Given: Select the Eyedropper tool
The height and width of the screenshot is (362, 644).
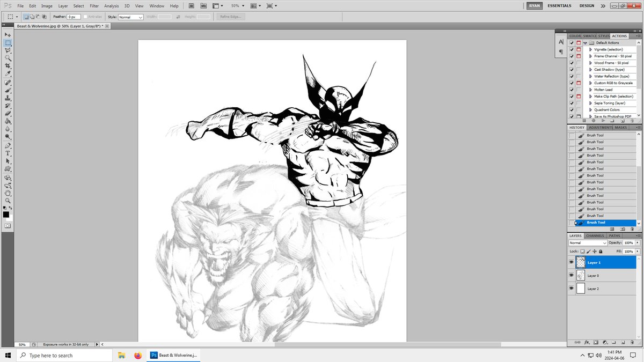Looking at the screenshot, I should [8, 73].
